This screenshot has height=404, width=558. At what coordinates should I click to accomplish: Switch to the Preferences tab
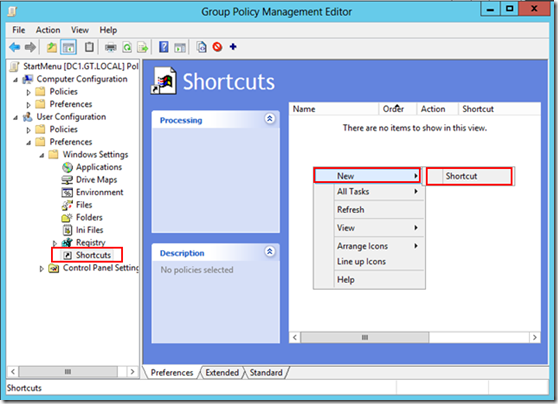tap(172, 372)
